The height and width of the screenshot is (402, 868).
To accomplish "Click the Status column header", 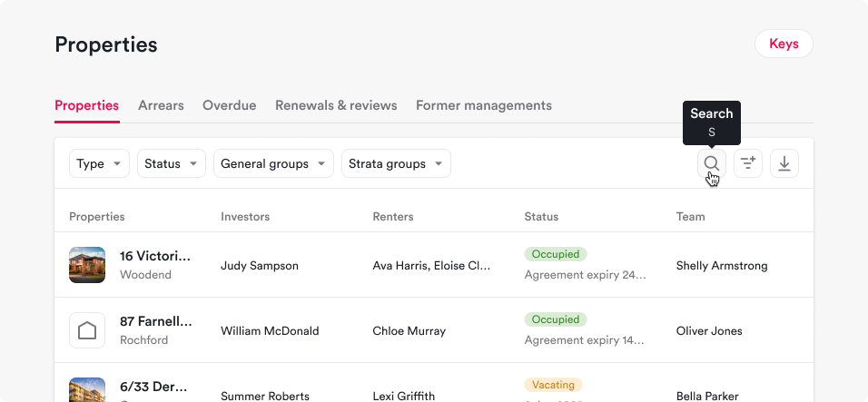I will (x=541, y=217).
